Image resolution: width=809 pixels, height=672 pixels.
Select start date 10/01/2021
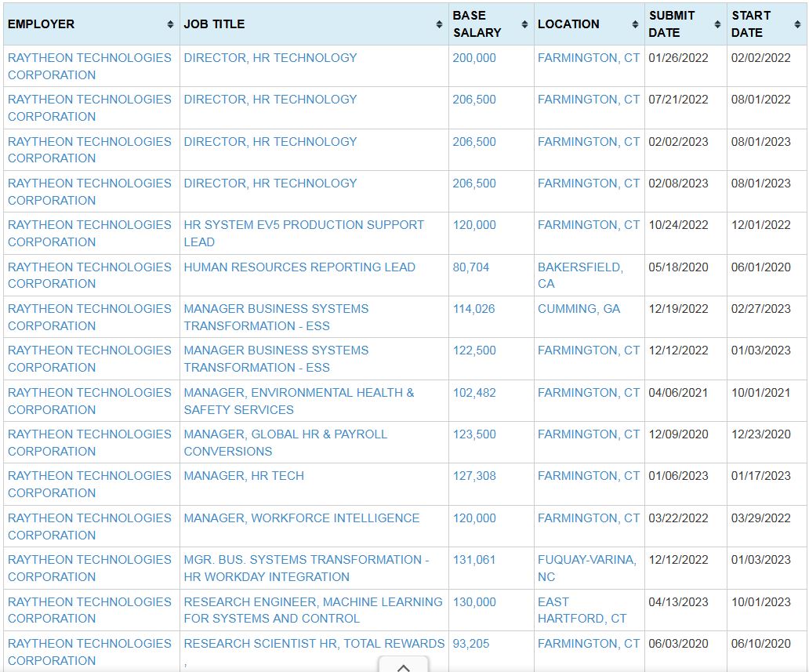[760, 393]
